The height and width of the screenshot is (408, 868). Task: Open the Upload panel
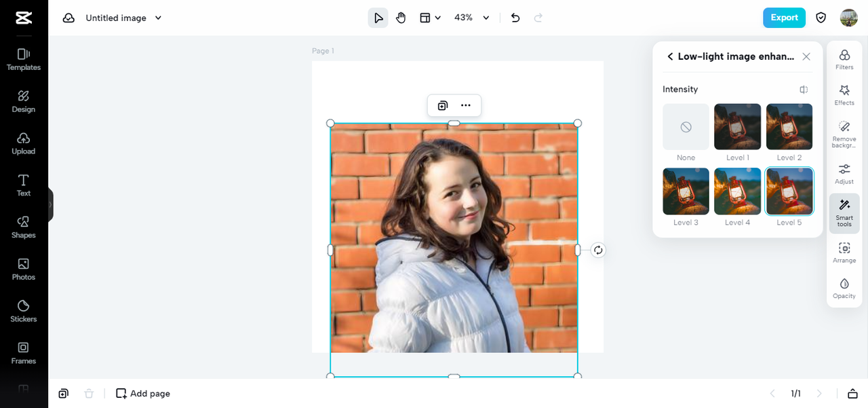[24, 143]
